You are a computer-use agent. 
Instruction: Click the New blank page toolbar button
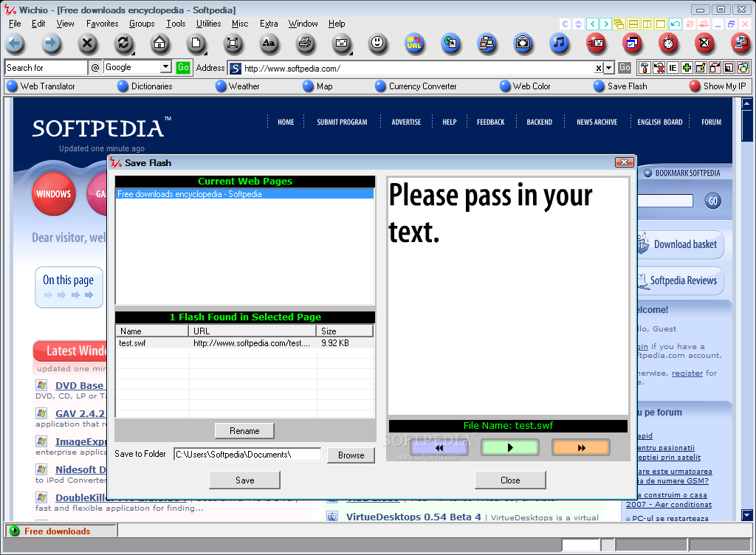[x=196, y=44]
